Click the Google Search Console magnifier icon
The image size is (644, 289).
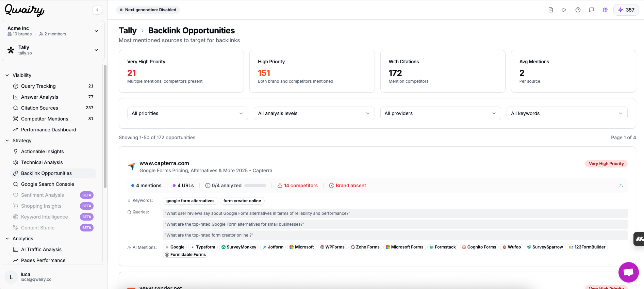coord(16,184)
